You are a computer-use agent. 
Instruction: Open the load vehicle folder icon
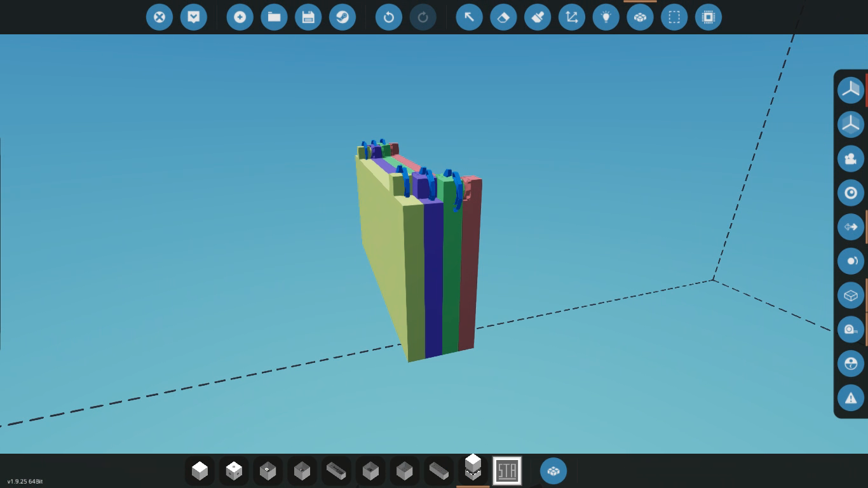point(275,17)
